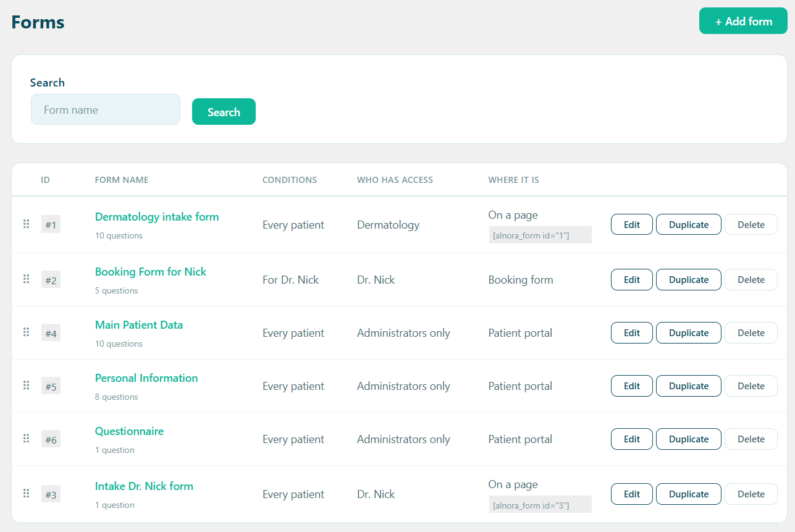Click the WHO HAS ACCESS column header
The height and width of the screenshot is (532, 795).
(x=395, y=180)
